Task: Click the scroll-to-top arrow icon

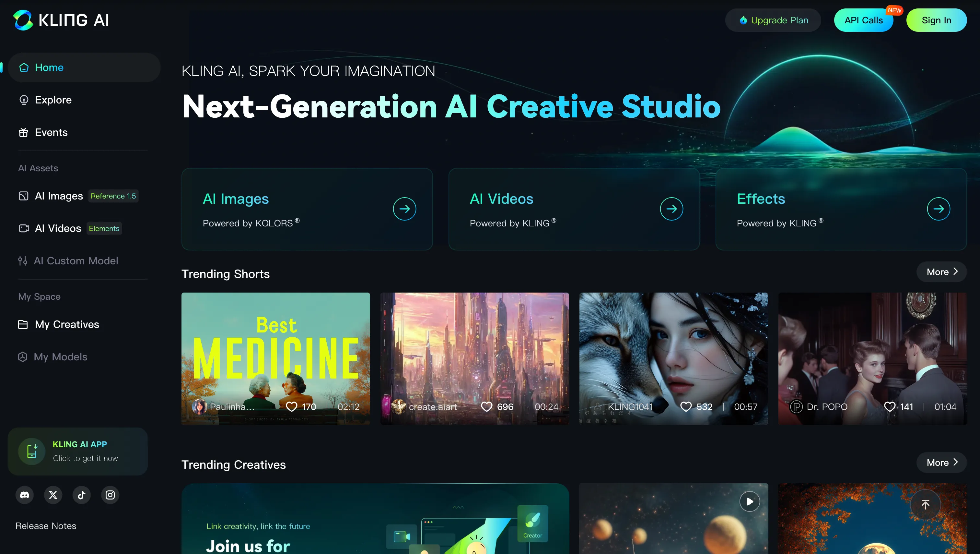Action: tap(925, 504)
